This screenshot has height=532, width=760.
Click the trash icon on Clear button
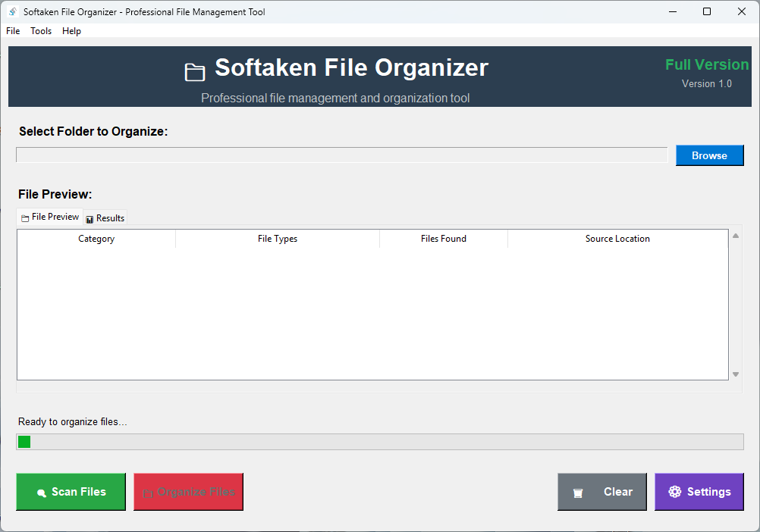578,493
